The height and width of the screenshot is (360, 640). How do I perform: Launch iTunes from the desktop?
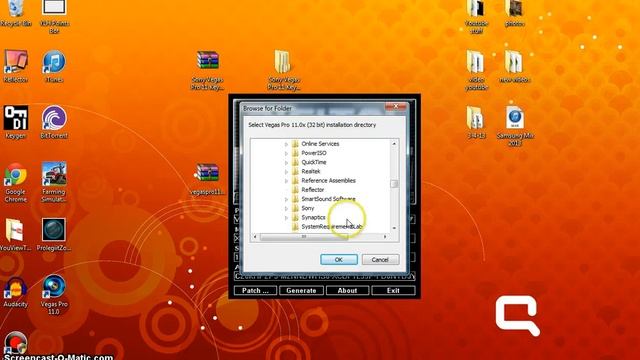click(54, 67)
